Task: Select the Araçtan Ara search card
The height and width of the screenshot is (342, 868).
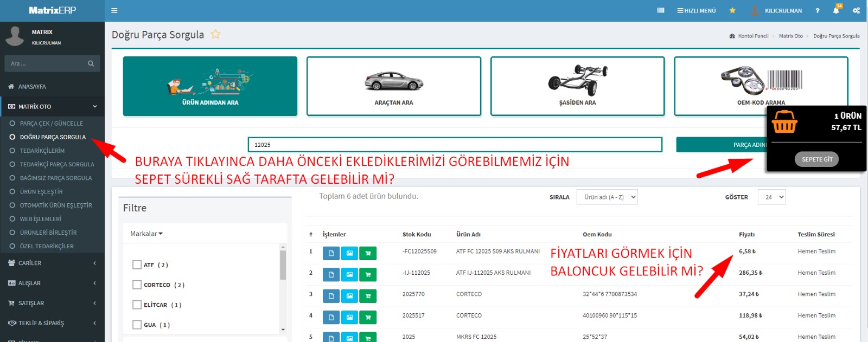Action: (x=393, y=86)
